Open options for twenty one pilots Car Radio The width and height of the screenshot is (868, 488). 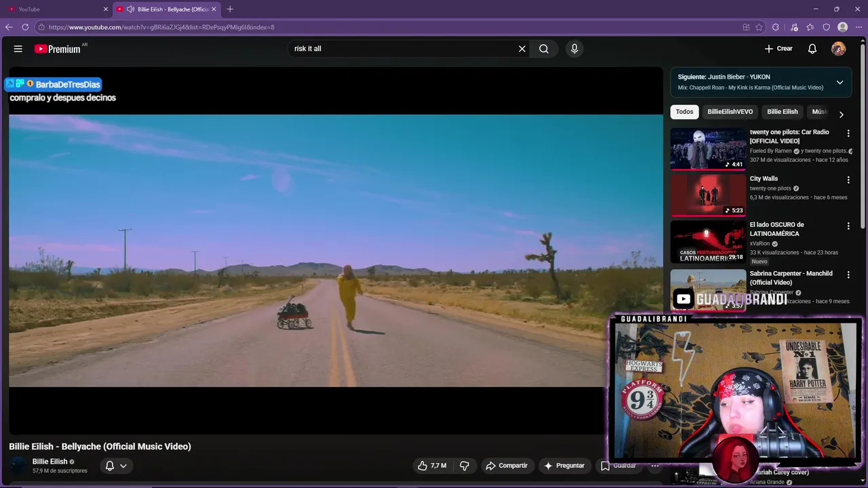(x=848, y=134)
